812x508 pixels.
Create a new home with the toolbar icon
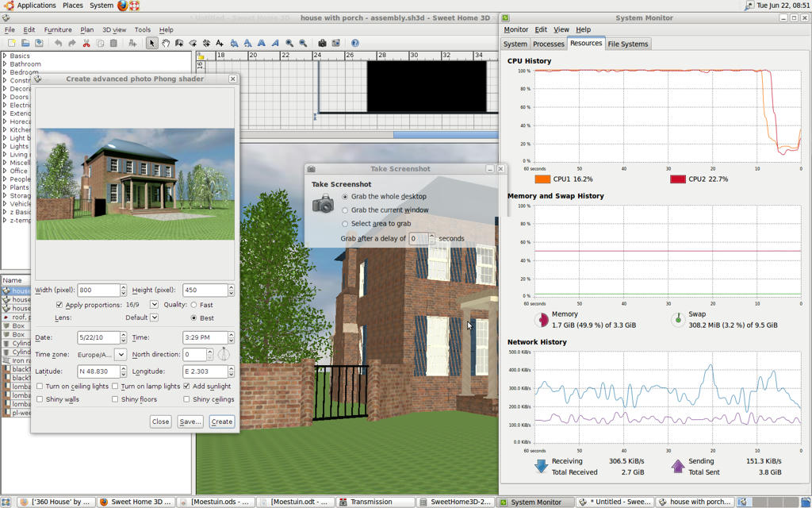(x=11, y=43)
